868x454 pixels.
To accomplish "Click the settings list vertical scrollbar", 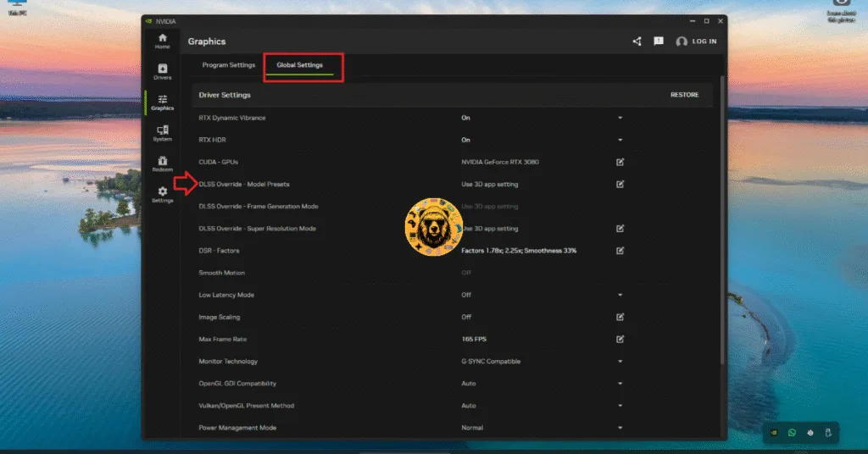I will pyautogui.click(x=722, y=220).
